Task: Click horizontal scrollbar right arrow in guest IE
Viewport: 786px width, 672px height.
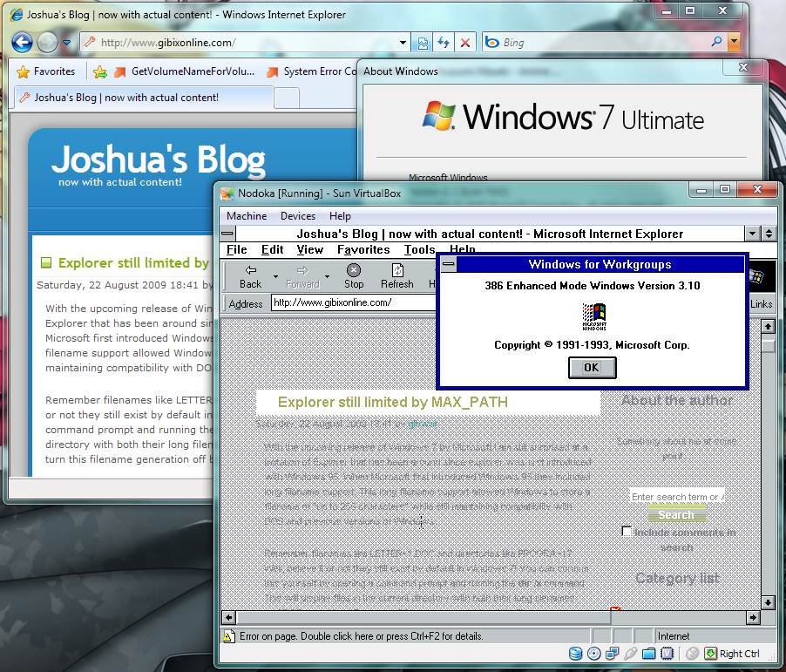Action: (x=753, y=617)
